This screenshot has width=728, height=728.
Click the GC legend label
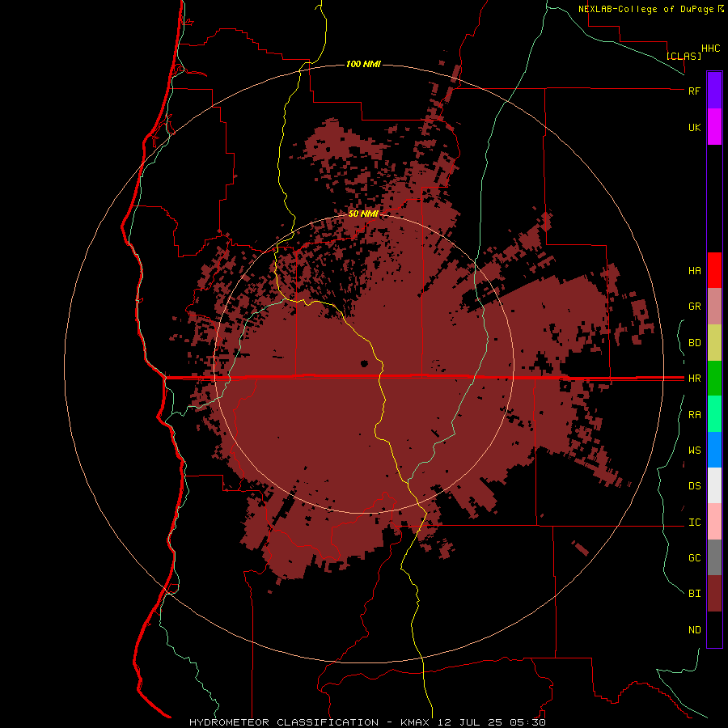point(694,558)
